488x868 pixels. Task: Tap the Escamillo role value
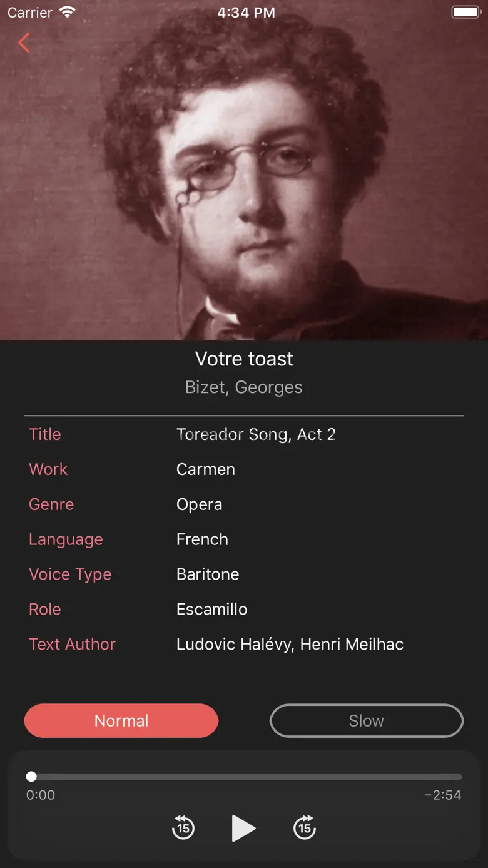212,610
